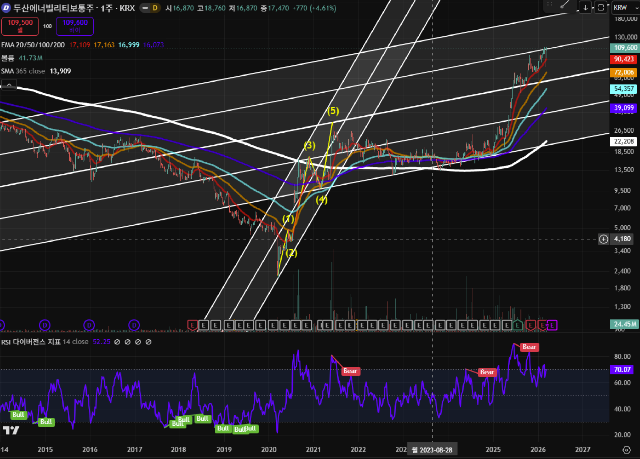Select the line drawing tool at the top
640x459 pixels.
click(565, 5)
